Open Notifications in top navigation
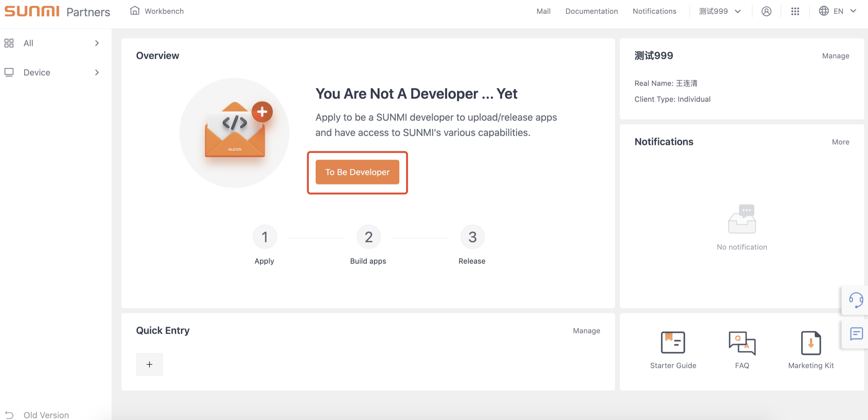Screen dimensions: 868x420 [x=654, y=11]
